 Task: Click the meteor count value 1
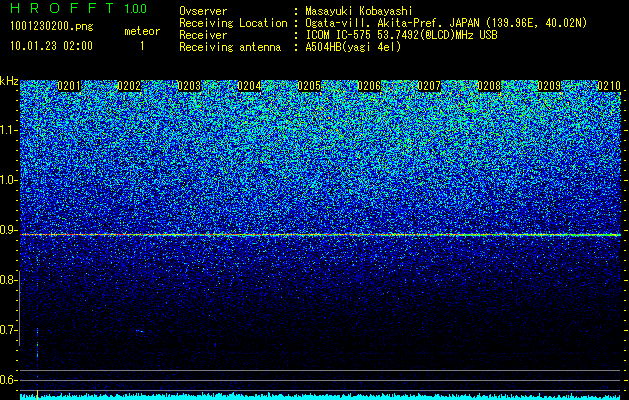142,46
